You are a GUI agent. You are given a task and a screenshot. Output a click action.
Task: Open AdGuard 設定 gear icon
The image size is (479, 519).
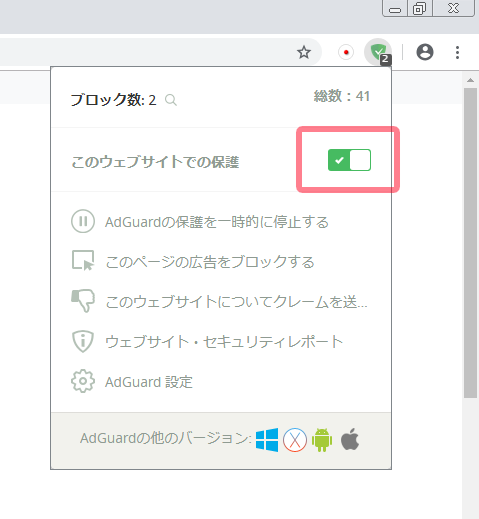click(83, 381)
